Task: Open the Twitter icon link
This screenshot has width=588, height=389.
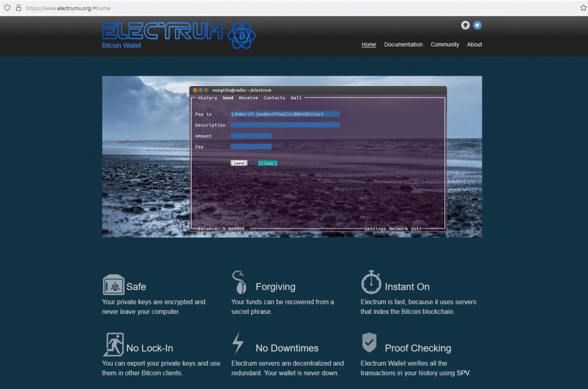Action: click(477, 25)
